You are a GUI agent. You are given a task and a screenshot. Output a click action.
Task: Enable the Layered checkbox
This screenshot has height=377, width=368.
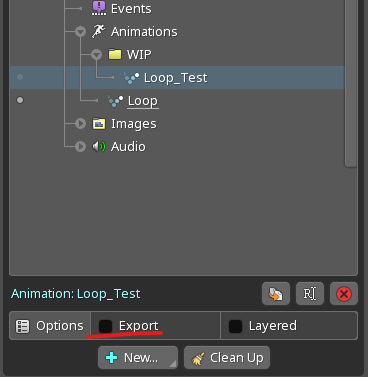pos(235,326)
